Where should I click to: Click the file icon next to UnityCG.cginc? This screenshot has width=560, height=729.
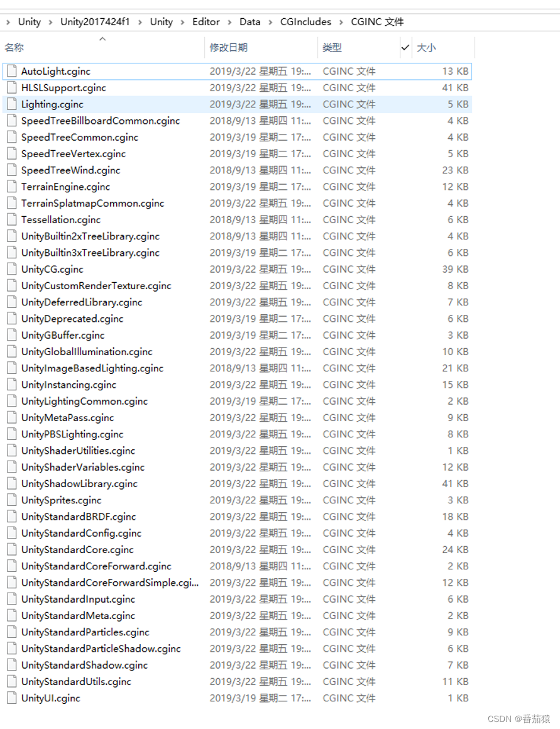(11, 269)
